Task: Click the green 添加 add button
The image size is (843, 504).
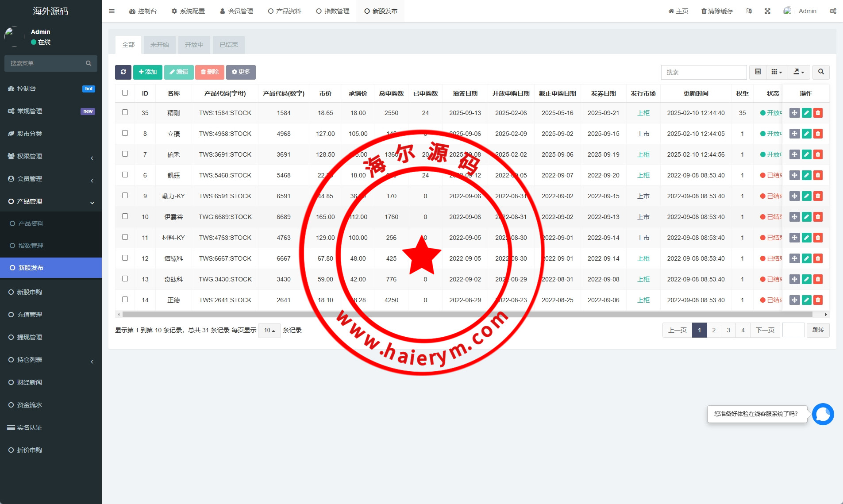Action: tap(148, 72)
